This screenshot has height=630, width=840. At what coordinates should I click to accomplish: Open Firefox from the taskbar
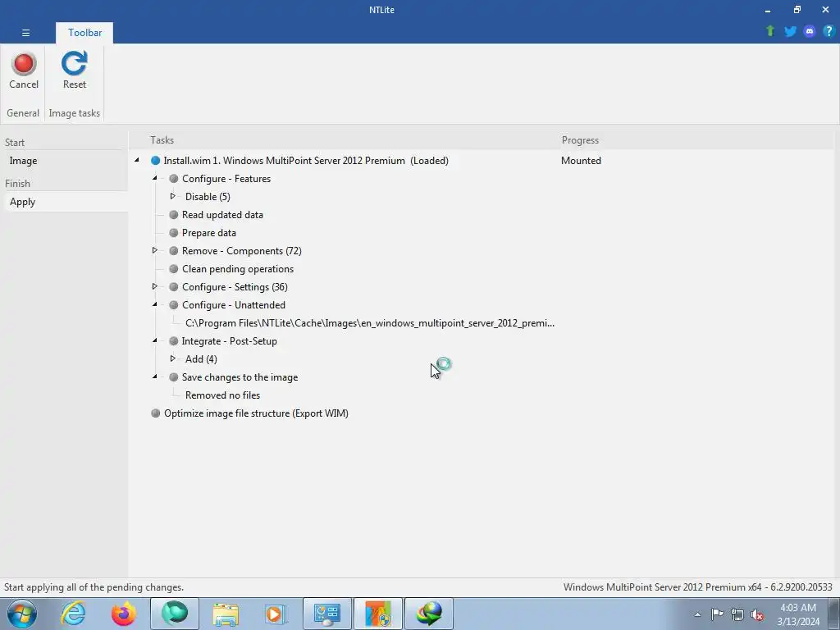point(123,614)
